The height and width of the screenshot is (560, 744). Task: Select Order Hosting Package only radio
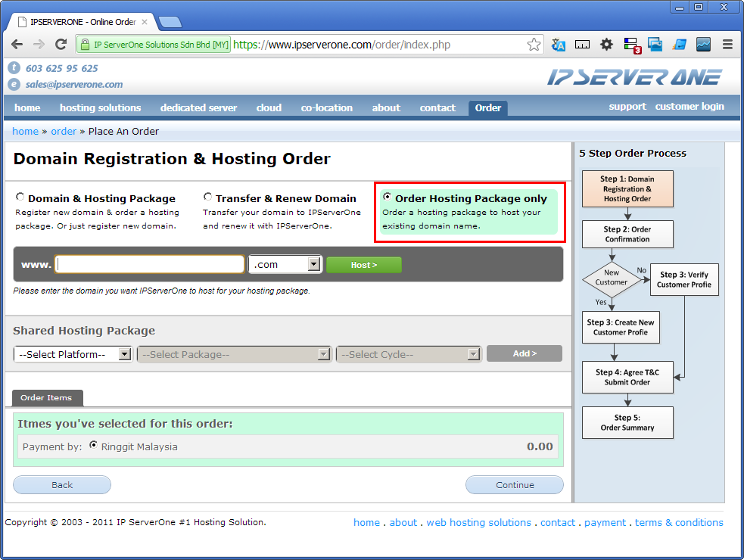coord(388,197)
